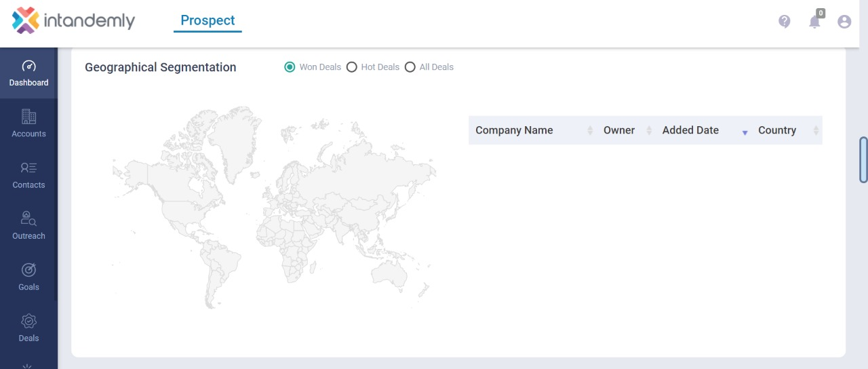Open the Deals badge icon

[28, 321]
